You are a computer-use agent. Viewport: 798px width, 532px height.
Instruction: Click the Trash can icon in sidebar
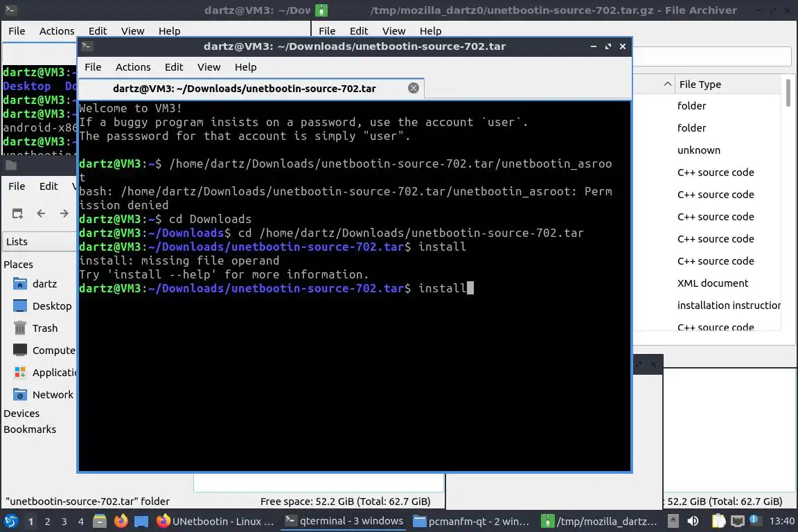tap(20, 328)
